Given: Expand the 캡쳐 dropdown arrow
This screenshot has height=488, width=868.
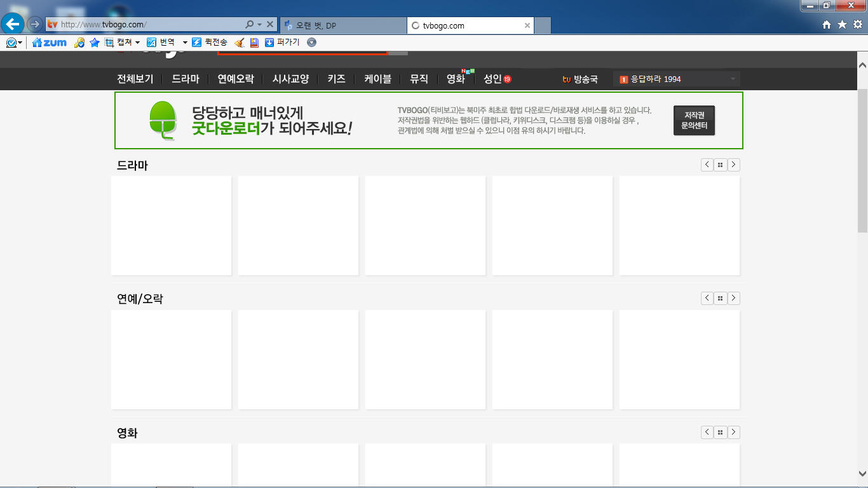Looking at the screenshot, I should coord(137,43).
